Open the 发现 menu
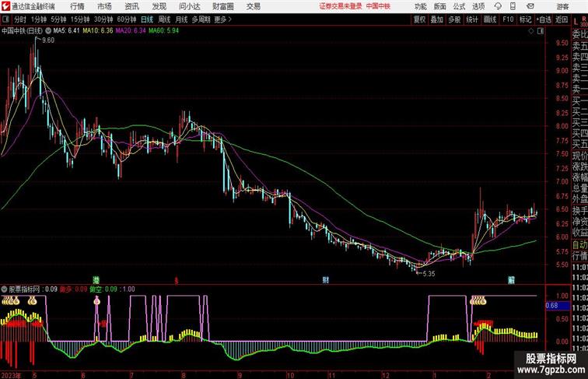Screen dimensions: 588x379 [x=159, y=6]
